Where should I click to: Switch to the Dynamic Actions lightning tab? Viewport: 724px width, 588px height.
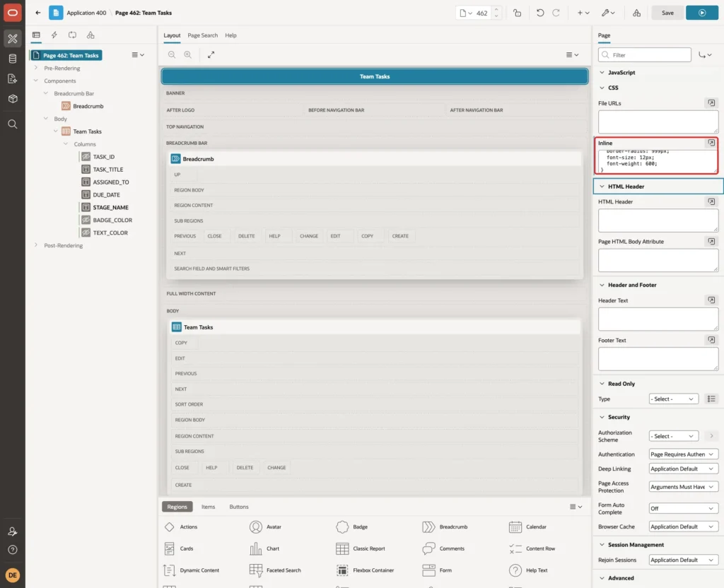pos(54,35)
